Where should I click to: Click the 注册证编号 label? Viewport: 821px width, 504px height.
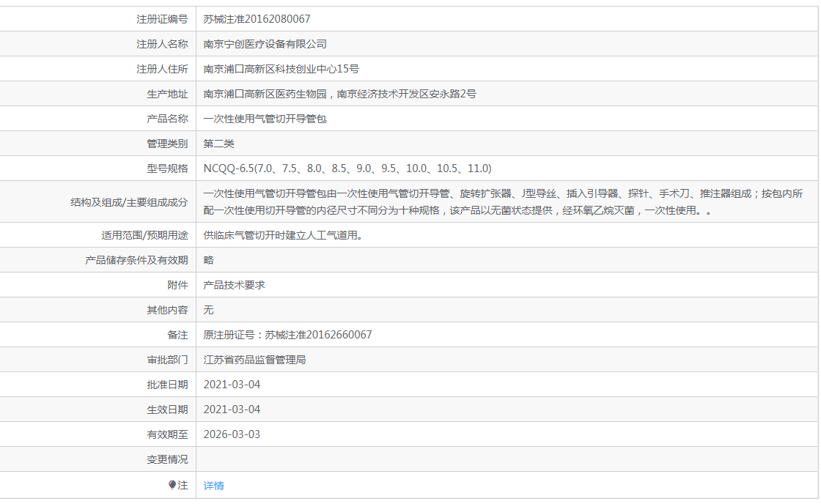[162, 19]
